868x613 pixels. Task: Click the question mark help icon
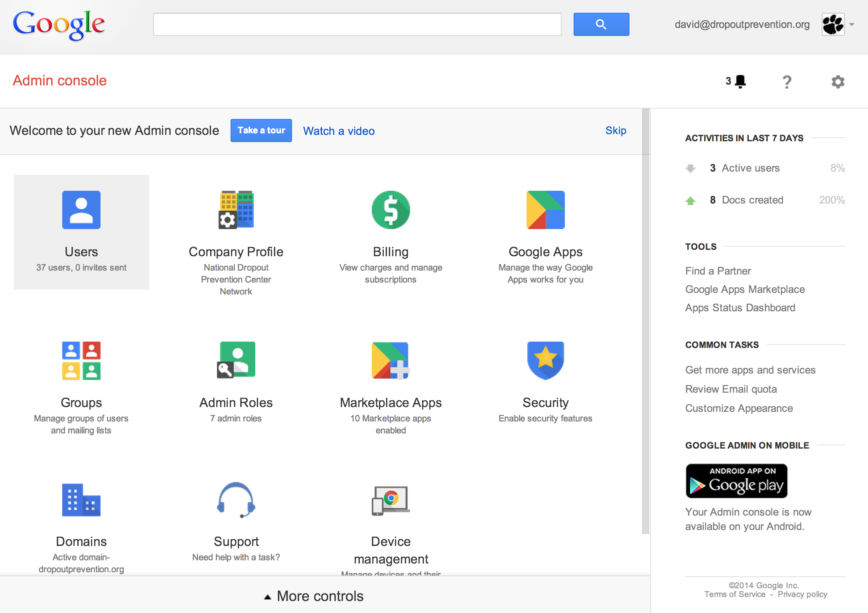click(x=787, y=82)
